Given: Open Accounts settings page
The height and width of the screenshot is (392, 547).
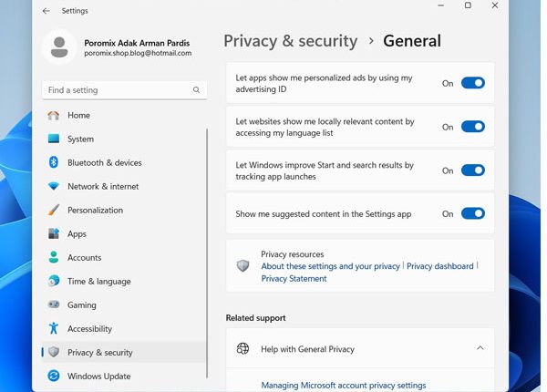Looking at the screenshot, I should pos(124,257).
